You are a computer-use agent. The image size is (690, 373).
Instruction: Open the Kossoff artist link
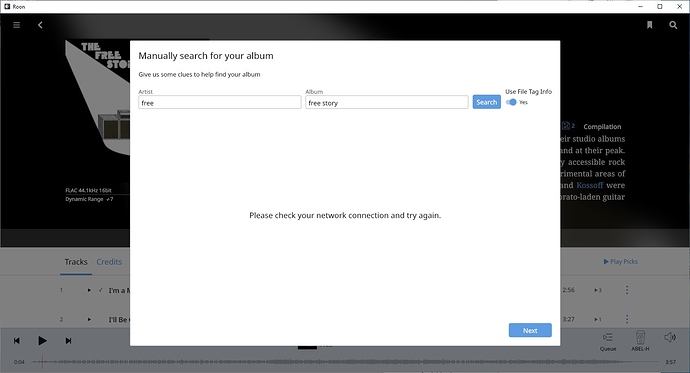click(x=590, y=185)
